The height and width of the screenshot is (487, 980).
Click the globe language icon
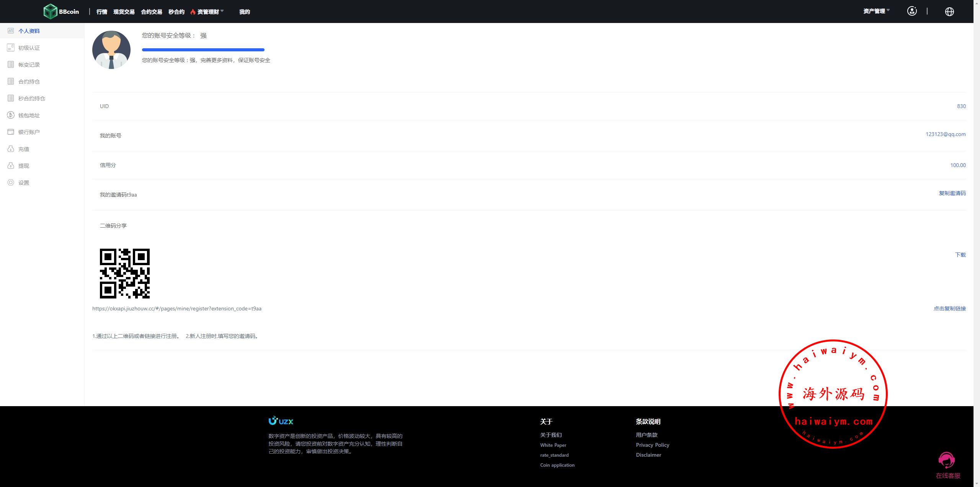click(x=949, y=11)
